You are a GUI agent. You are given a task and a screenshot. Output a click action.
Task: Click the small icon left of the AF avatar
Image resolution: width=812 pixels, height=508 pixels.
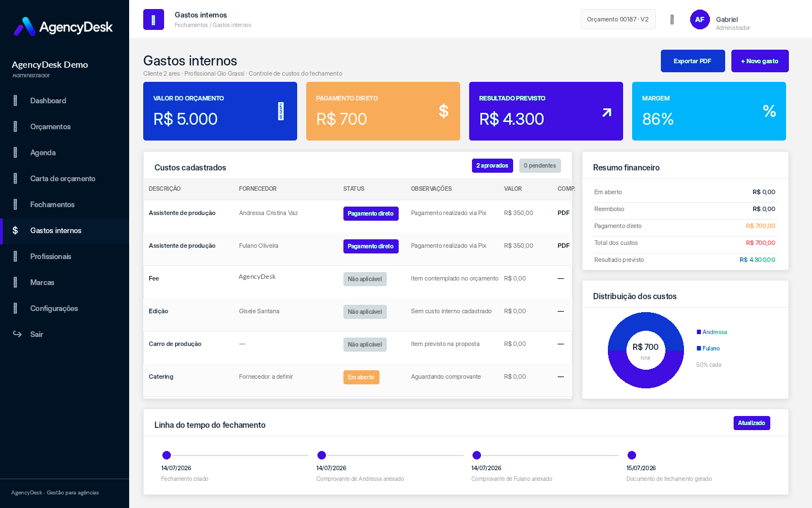(672, 20)
